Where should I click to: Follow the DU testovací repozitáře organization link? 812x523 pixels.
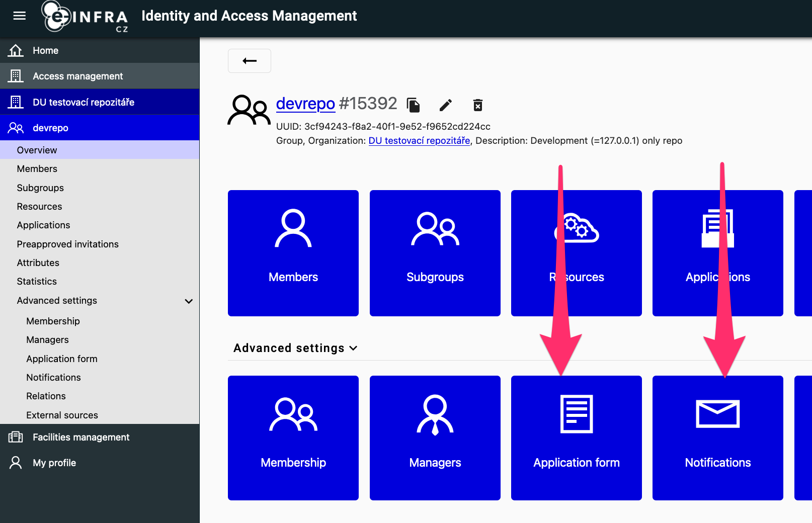419,141
